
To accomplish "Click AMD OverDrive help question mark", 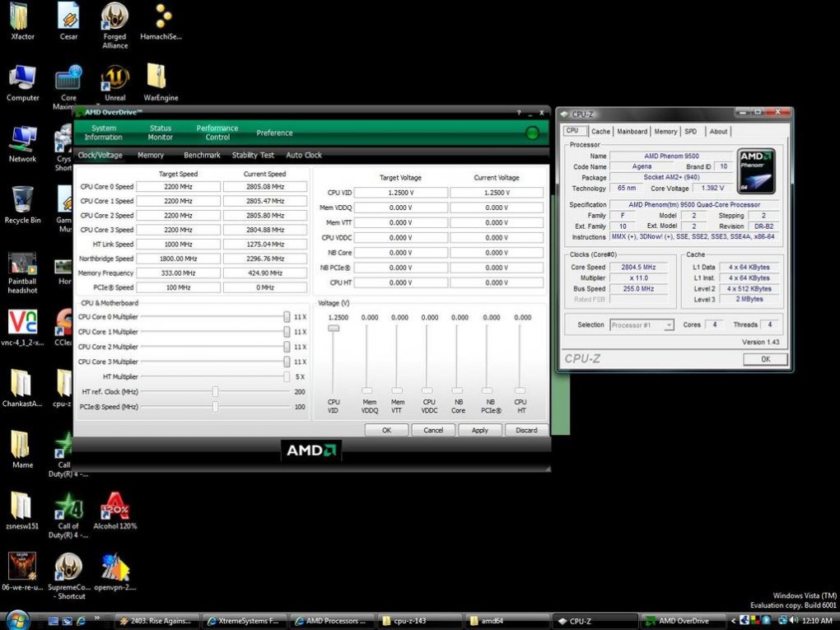I will (x=519, y=113).
